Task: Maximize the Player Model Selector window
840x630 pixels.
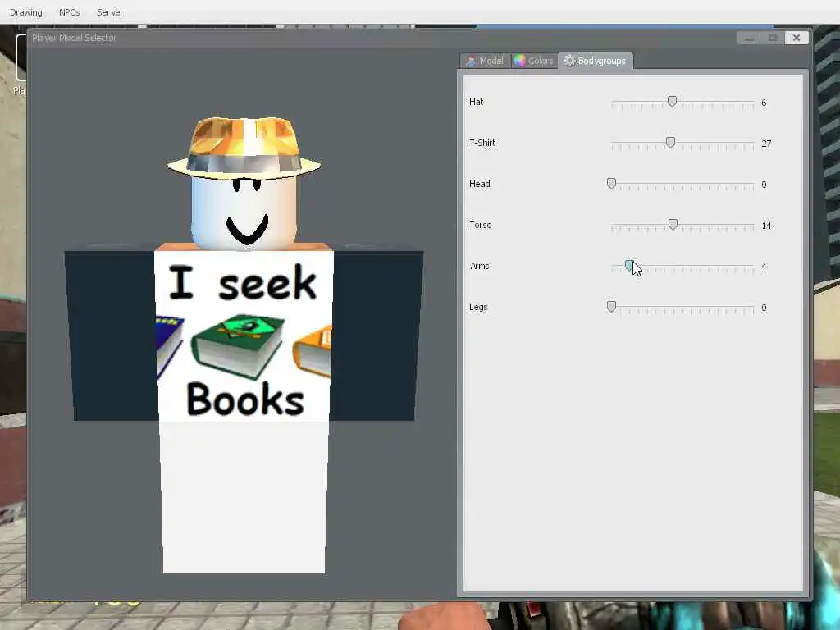Action: [773, 38]
